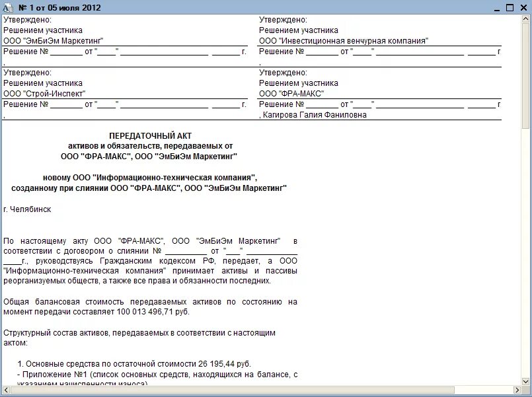Click the text ООО "ЭмБиЭм Маркетинг" in header
Screen dimensions: 532x397
(x=54, y=41)
